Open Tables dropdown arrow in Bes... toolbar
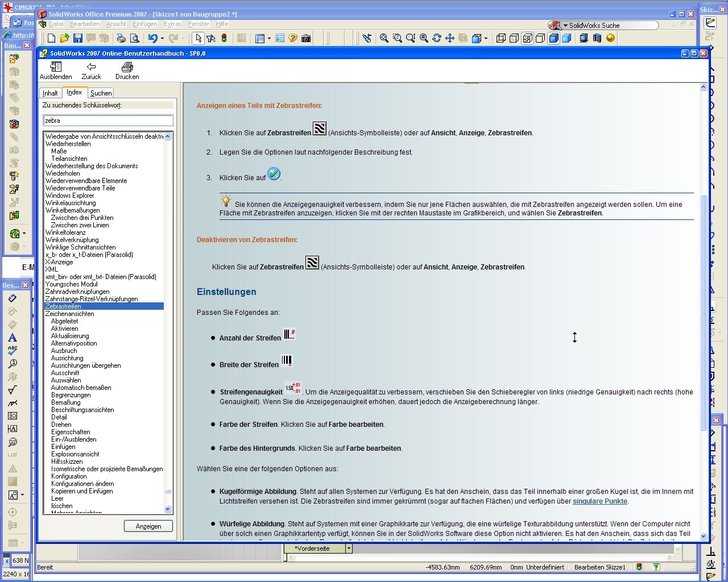The width and height of the screenshot is (728, 582). point(22,543)
